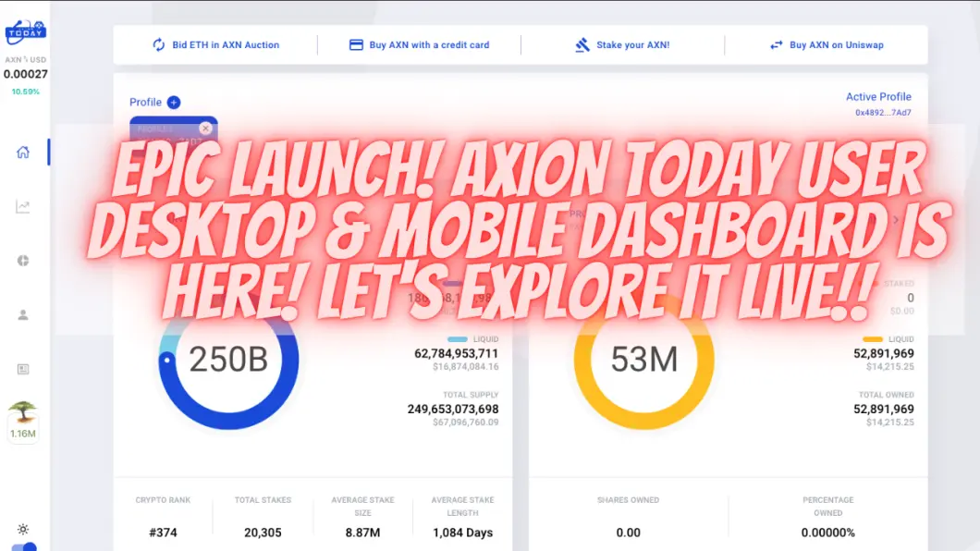980x551 pixels.
Task: Click the tree icon with 1.16M
Action: coord(23,422)
